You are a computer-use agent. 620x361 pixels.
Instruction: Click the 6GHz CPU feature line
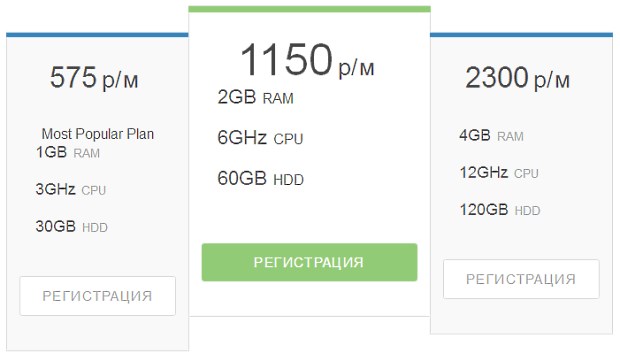tap(260, 138)
